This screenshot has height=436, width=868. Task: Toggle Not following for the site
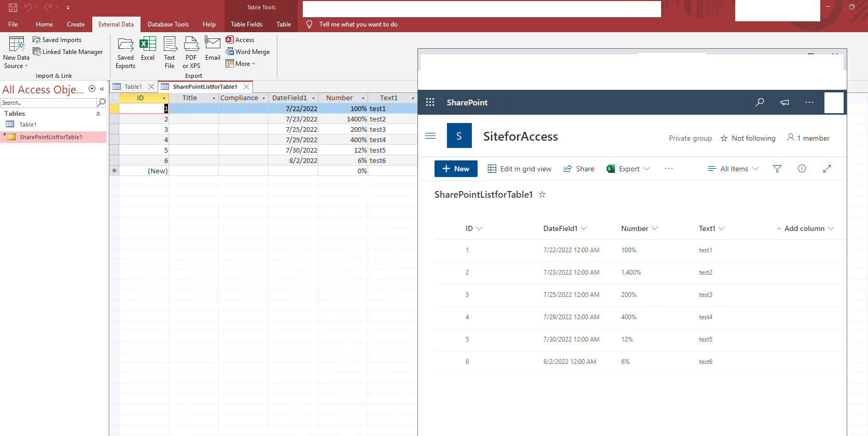[748, 138]
